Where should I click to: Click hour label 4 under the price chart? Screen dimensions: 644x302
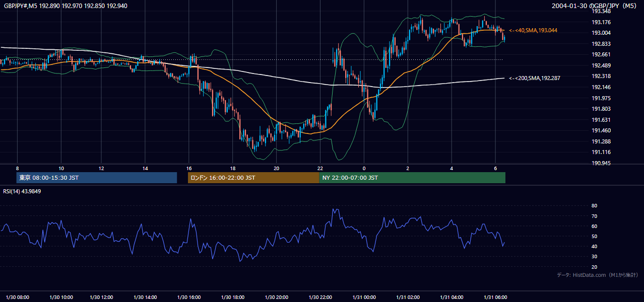[x=452, y=168]
